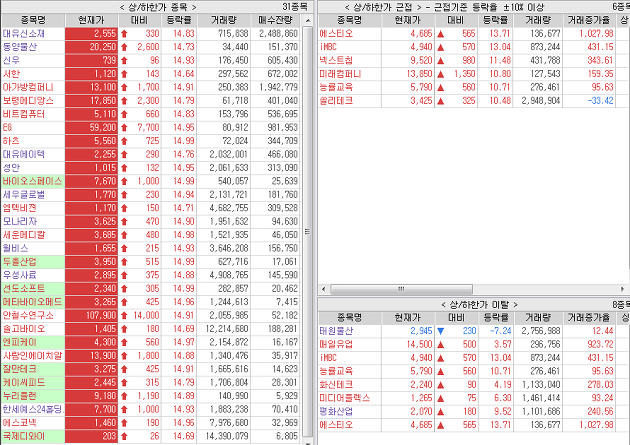Select stock 사람인에이치알
This screenshot has width=630, height=445.
point(32,356)
